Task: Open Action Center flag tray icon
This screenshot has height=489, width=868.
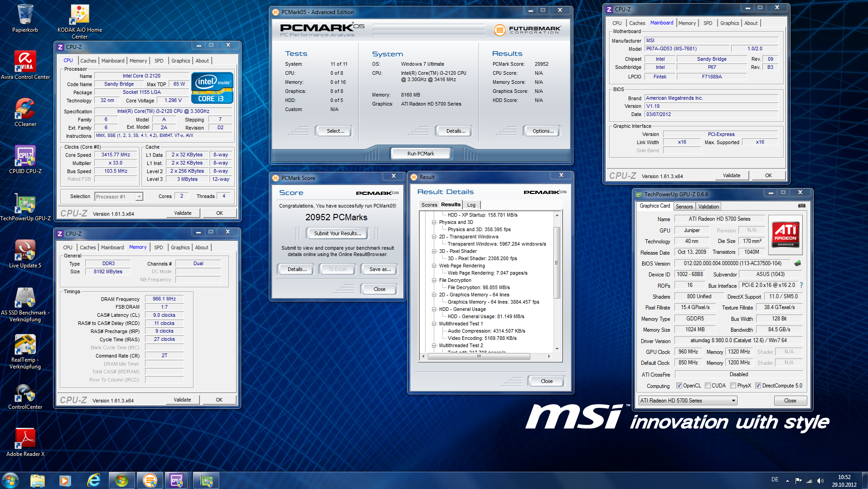Action: [799, 481]
